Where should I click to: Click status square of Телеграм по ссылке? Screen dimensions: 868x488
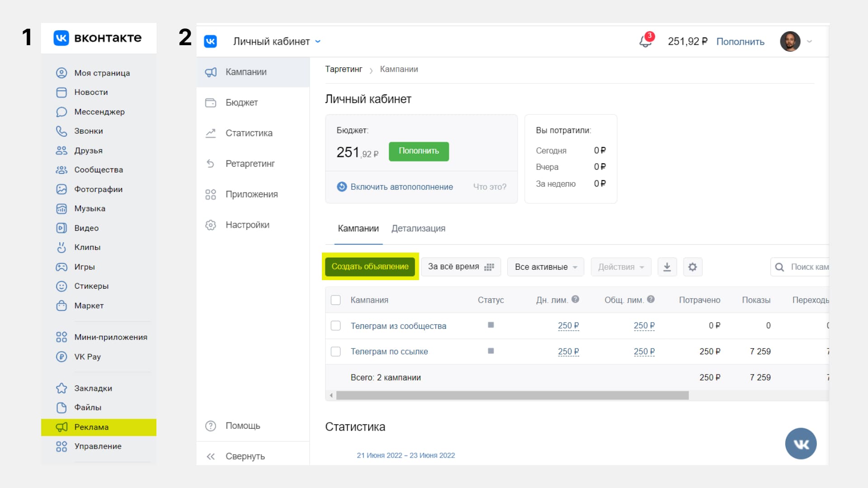491,351
